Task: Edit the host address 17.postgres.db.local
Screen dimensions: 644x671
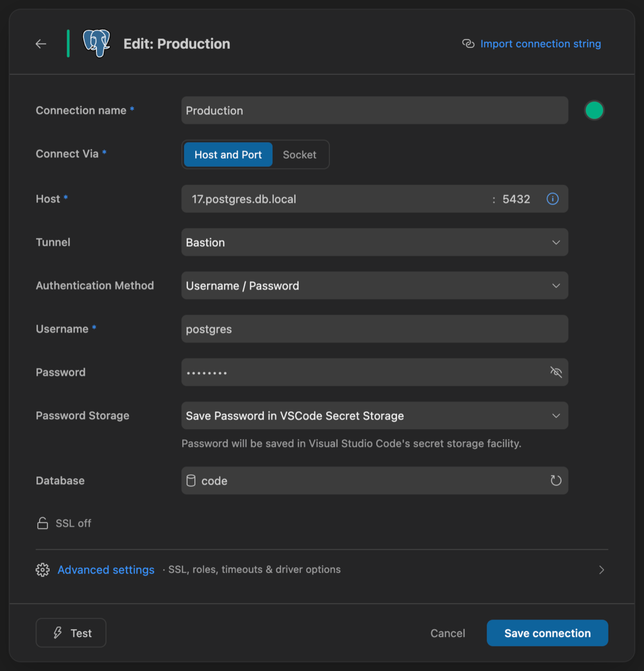Action: pos(244,199)
